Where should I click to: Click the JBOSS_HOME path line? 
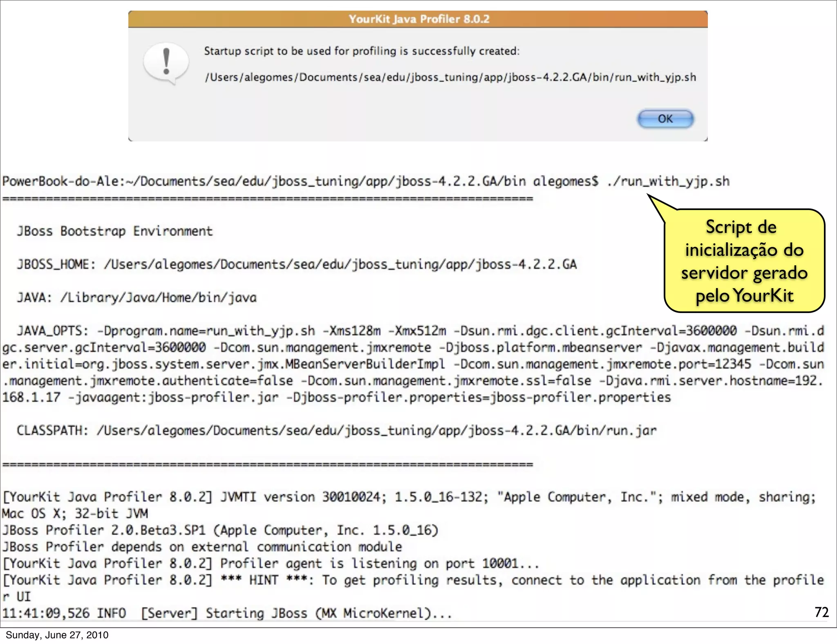point(296,264)
